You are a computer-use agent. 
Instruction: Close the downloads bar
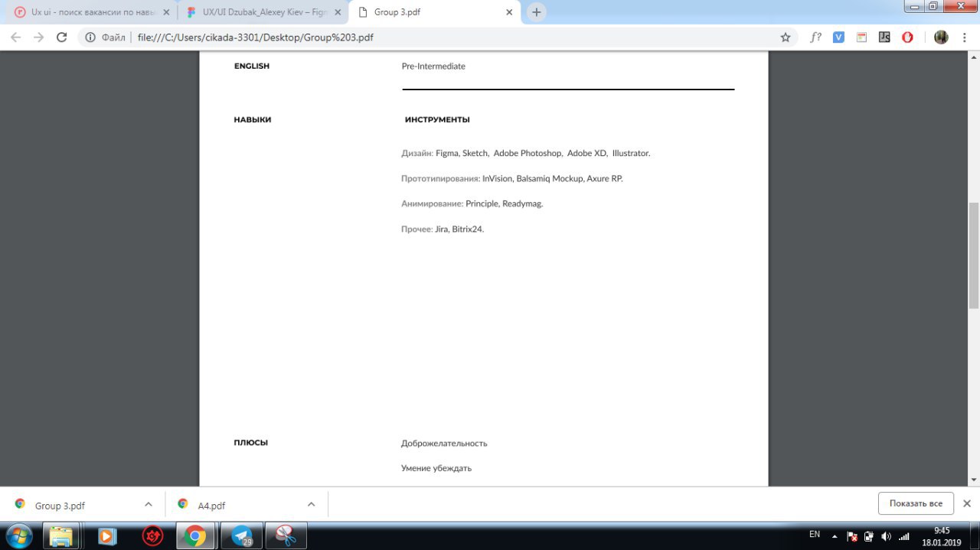coord(967,503)
